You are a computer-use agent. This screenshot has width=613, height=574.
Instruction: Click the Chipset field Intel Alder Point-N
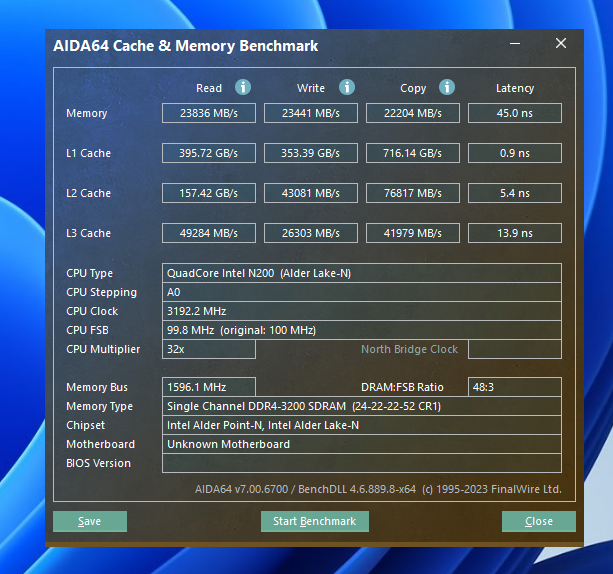coord(362,425)
